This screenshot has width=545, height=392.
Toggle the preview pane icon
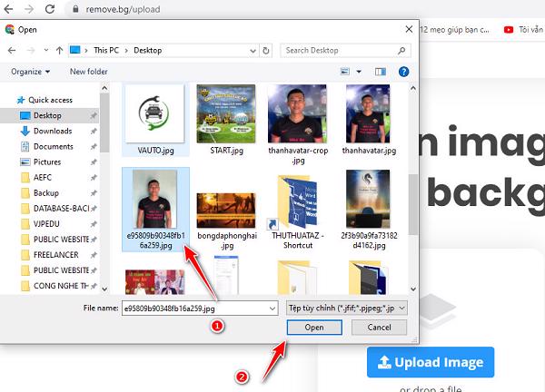(x=379, y=71)
